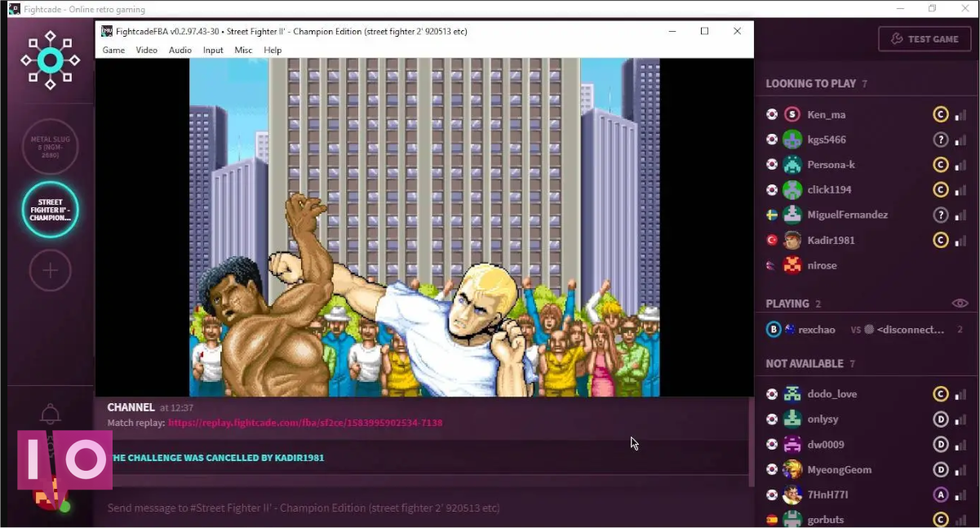
Task: Click the Fightcade app icon in title bar
Action: [x=14, y=10]
